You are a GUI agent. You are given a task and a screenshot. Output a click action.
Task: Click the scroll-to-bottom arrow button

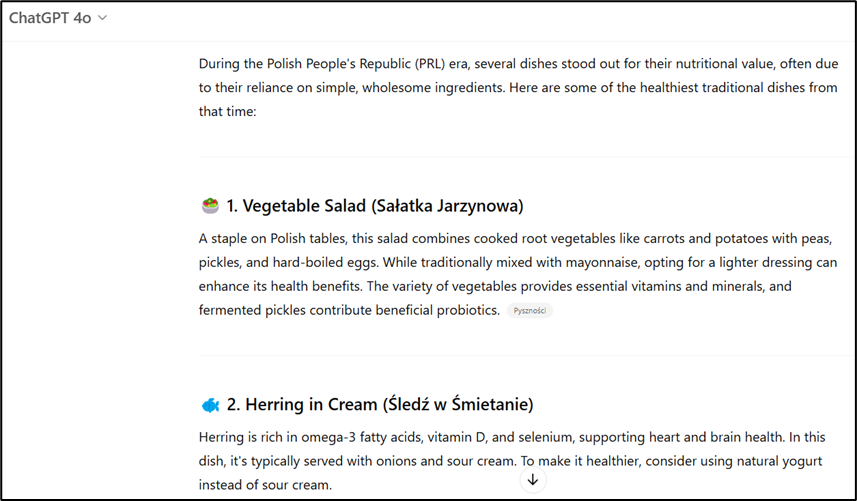pyautogui.click(x=533, y=480)
